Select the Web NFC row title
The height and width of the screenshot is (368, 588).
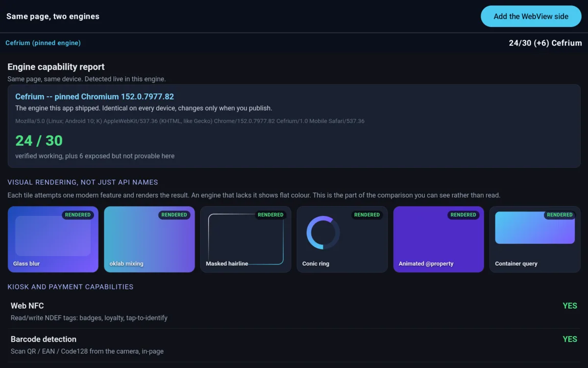pos(27,306)
